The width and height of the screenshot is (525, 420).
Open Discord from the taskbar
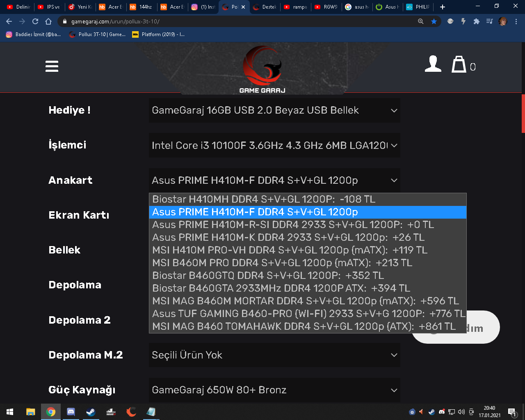pos(71,412)
